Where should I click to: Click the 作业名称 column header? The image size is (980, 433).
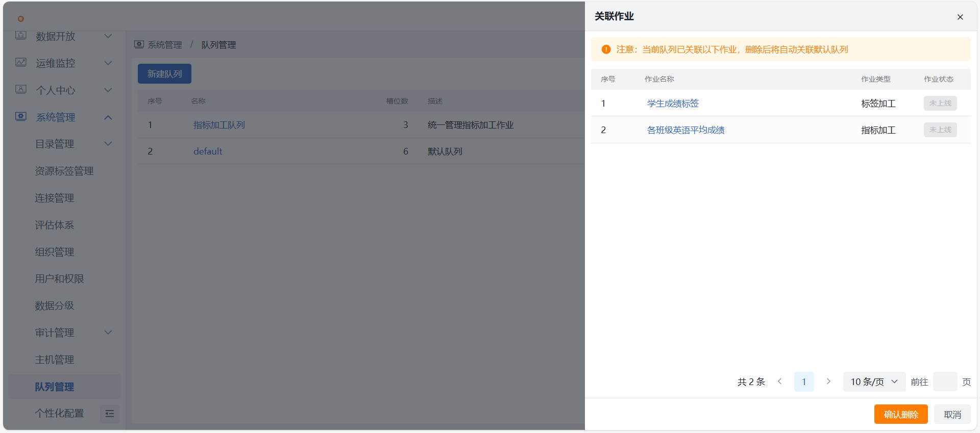[x=659, y=79]
